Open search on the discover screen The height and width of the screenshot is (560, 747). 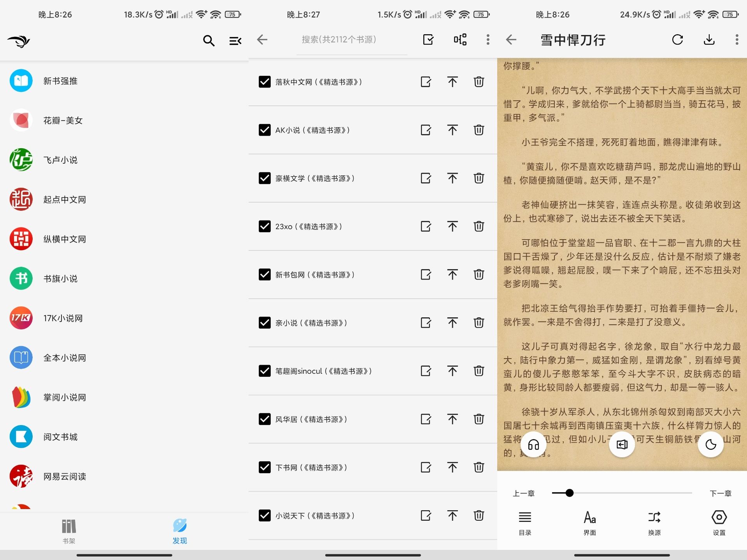coord(209,40)
